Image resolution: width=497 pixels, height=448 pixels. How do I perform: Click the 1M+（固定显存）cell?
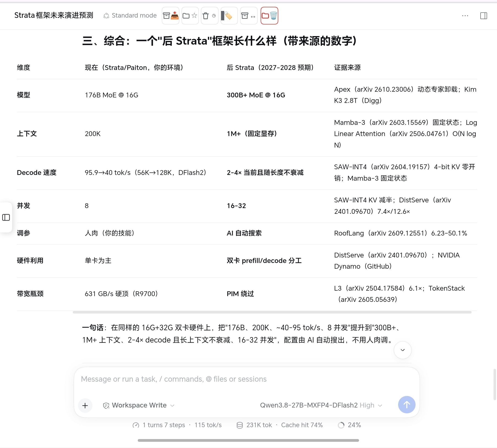pyautogui.click(x=252, y=134)
